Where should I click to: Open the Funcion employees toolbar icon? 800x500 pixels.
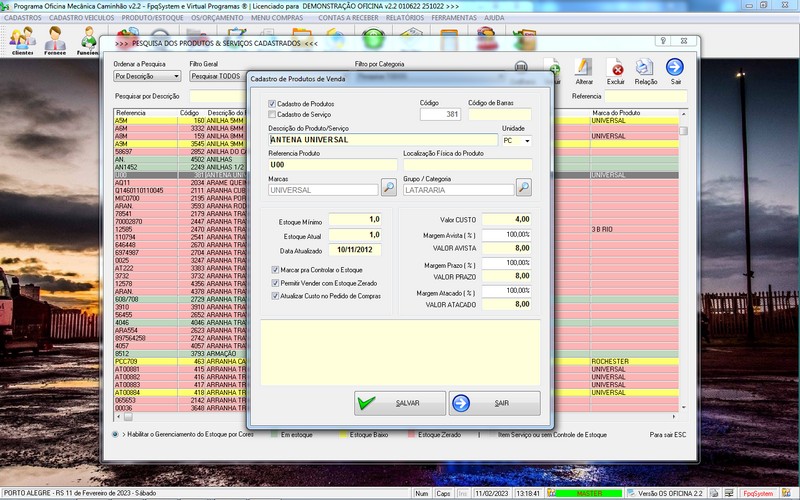point(88,40)
